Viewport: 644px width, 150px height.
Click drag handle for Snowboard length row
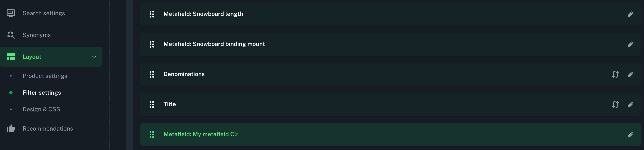pyautogui.click(x=152, y=14)
